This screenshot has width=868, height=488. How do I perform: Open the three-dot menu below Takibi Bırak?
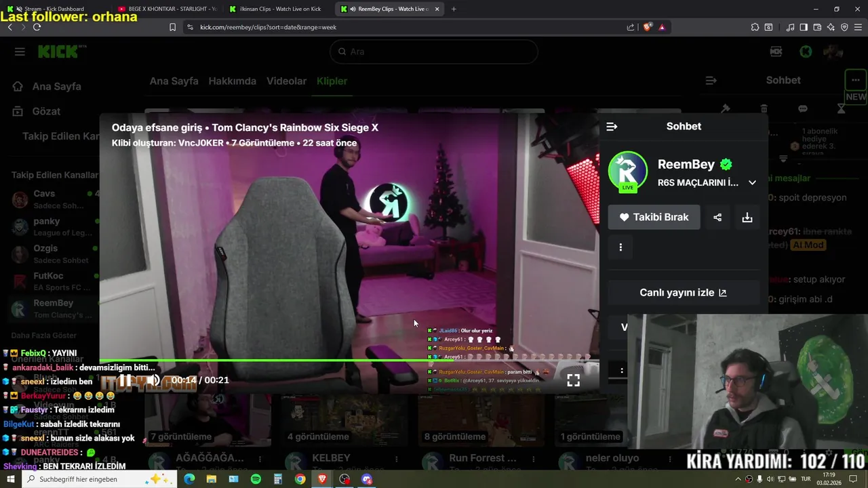(x=620, y=247)
